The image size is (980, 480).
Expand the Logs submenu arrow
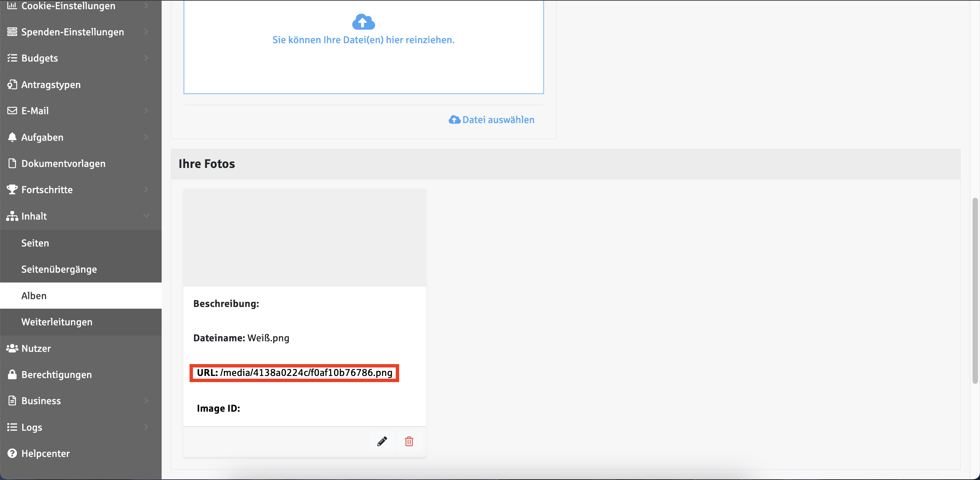[x=146, y=427]
